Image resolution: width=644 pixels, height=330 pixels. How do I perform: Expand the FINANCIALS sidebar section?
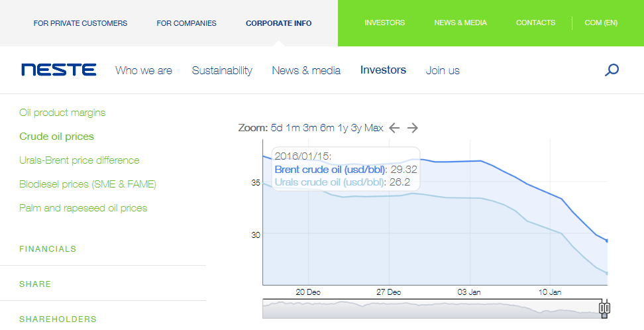click(48, 249)
